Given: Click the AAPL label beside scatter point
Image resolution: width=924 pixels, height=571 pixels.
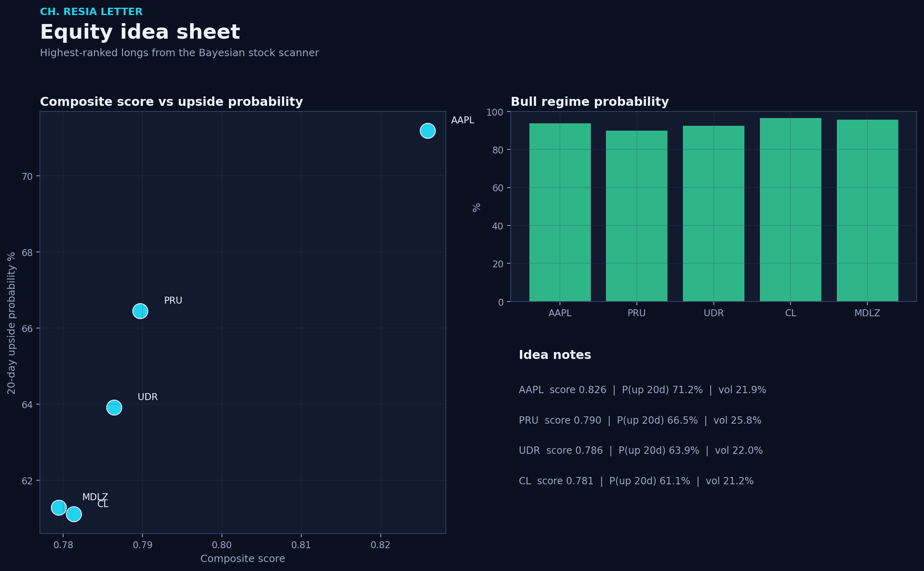Looking at the screenshot, I should coord(463,120).
